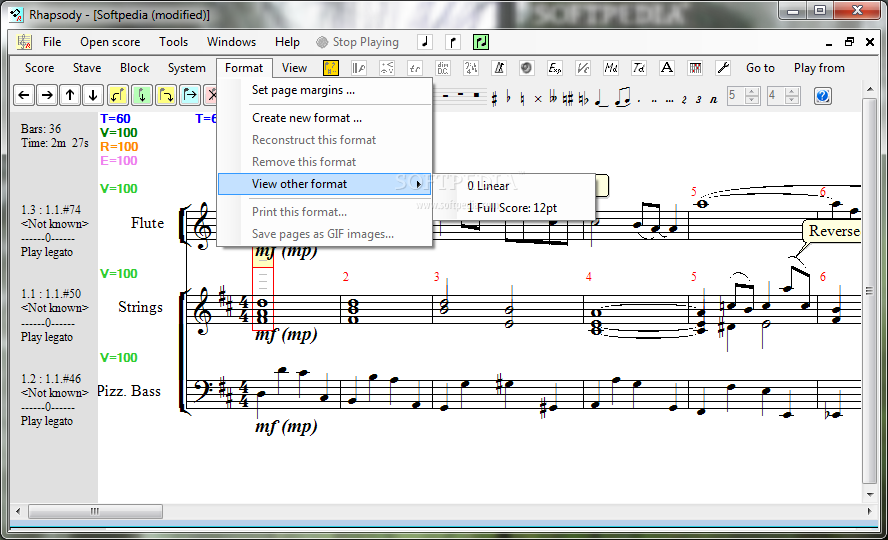Open the Open score menu
The image size is (888, 540).
point(110,42)
